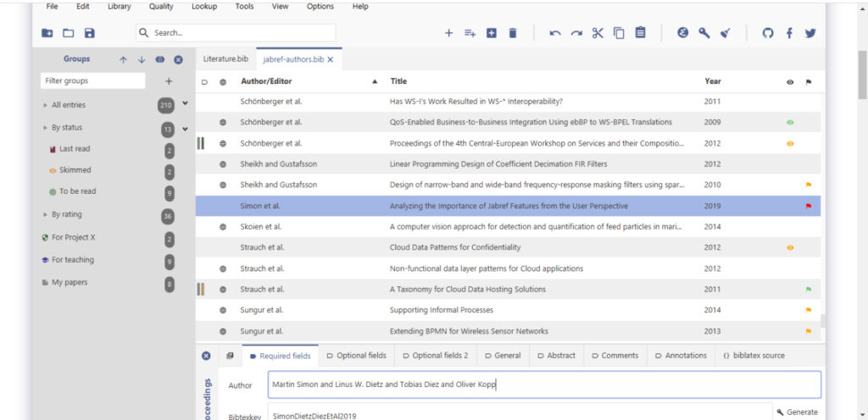Viewport: 868px width, 420px height.
Task: Click the new library icon in toolbar
Action: tap(47, 33)
